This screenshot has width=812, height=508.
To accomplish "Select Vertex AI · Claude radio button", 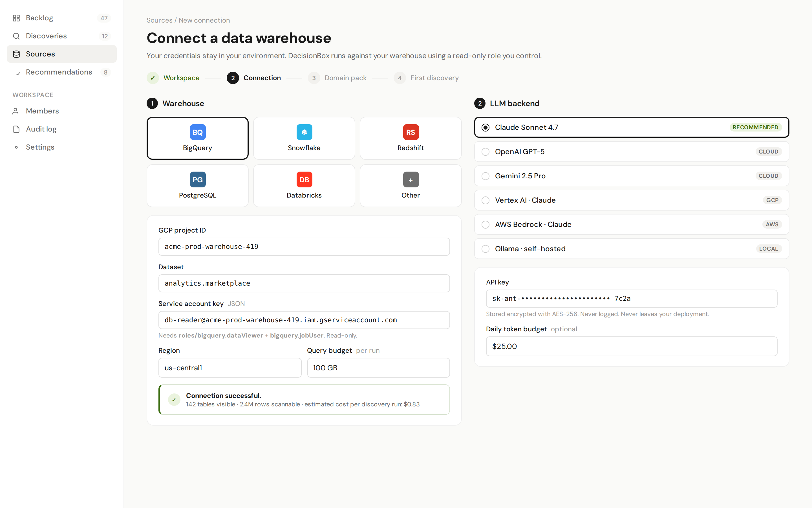I will point(485,200).
